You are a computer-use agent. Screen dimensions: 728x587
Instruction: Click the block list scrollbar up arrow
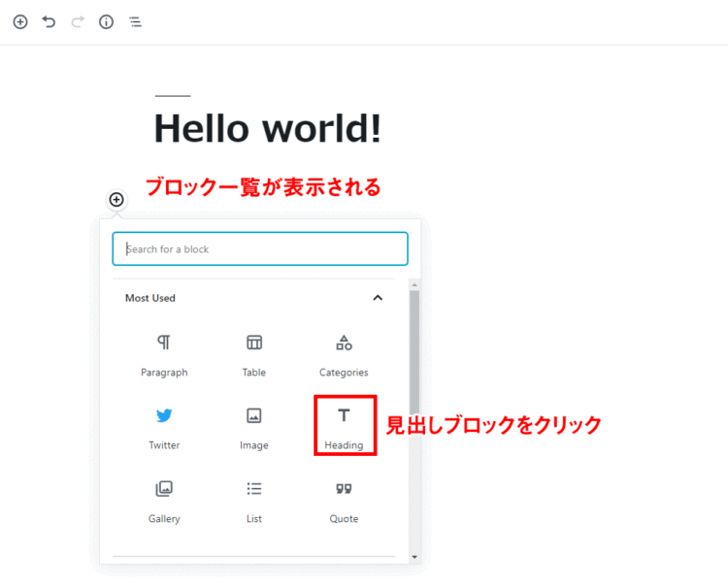414,285
